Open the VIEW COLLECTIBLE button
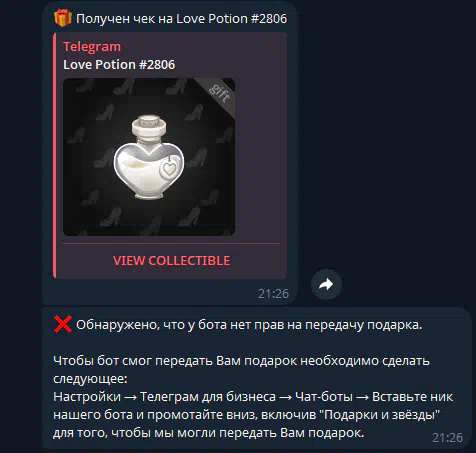This screenshot has width=476, height=453. [171, 261]
